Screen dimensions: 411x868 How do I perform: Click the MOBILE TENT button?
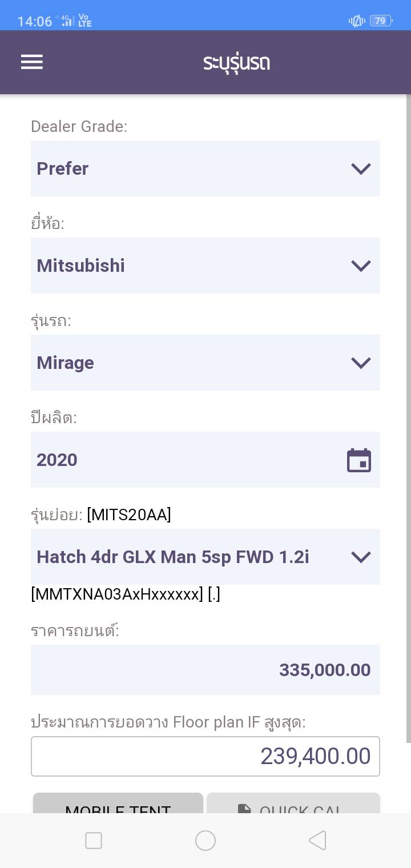pyautogui.click(x=118, y=805)
